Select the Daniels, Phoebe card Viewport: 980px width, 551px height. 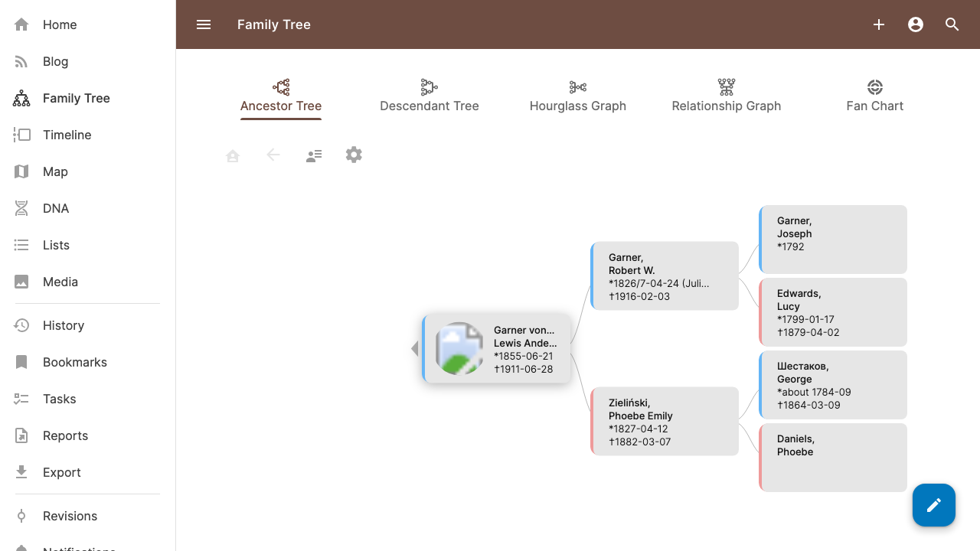click(x=833, y=458)
